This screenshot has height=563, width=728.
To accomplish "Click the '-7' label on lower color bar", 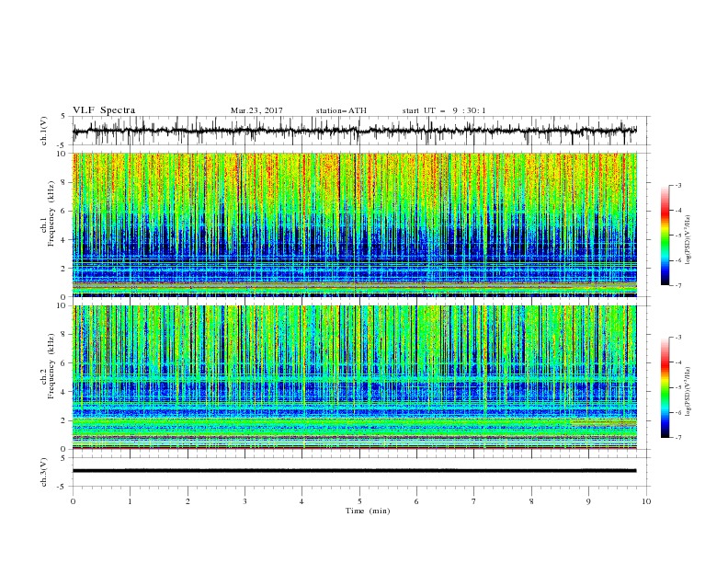I will pos(677,438).
